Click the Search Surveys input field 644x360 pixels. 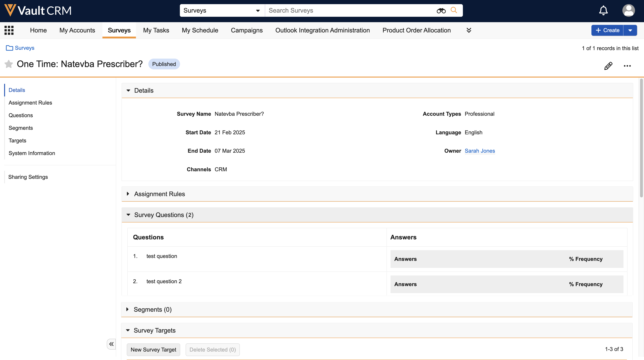pos(350,10)
